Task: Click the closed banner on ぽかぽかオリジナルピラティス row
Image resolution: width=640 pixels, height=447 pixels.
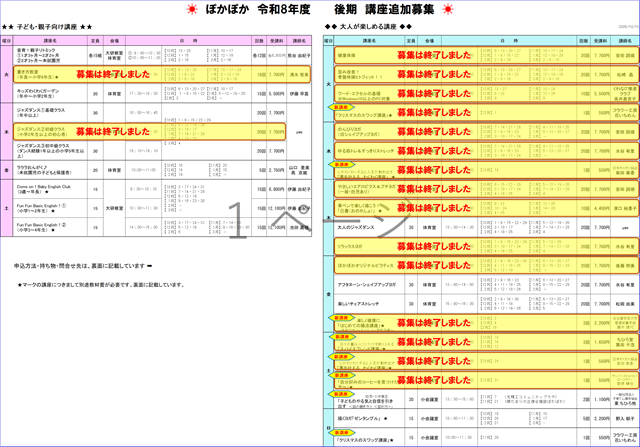Action: point(487,265)
